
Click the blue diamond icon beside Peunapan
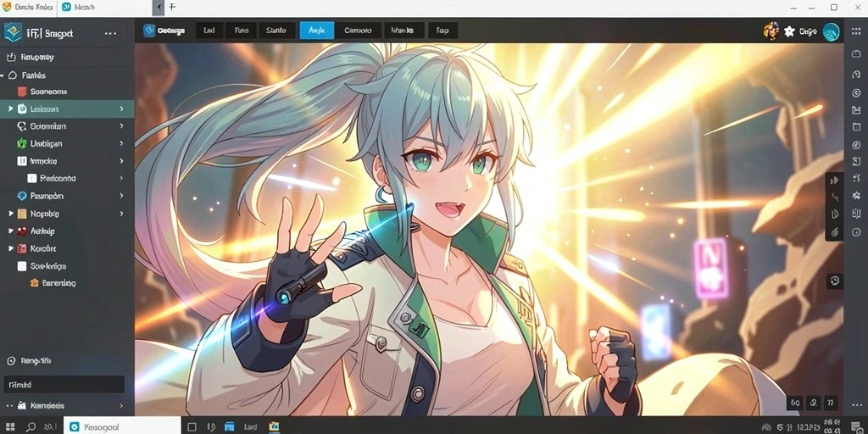tap(22, 196)
